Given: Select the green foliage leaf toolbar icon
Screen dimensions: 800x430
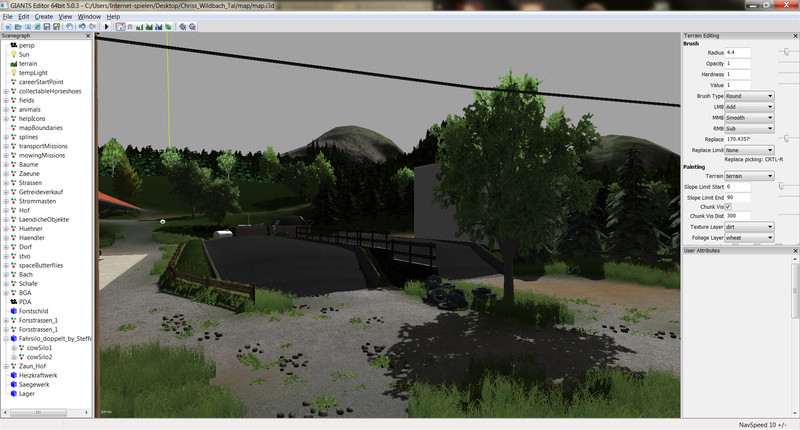Looking at the screenshot, I should coord(168,27).
